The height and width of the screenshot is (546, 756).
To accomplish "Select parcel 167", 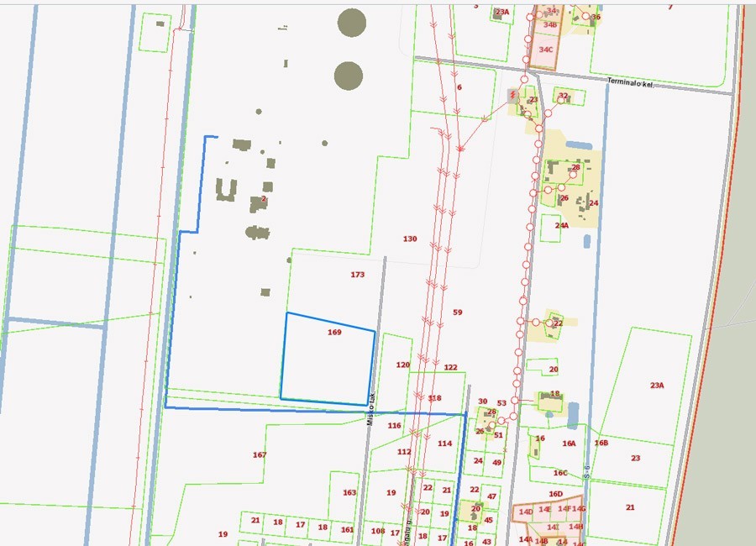I will point(260,455).
